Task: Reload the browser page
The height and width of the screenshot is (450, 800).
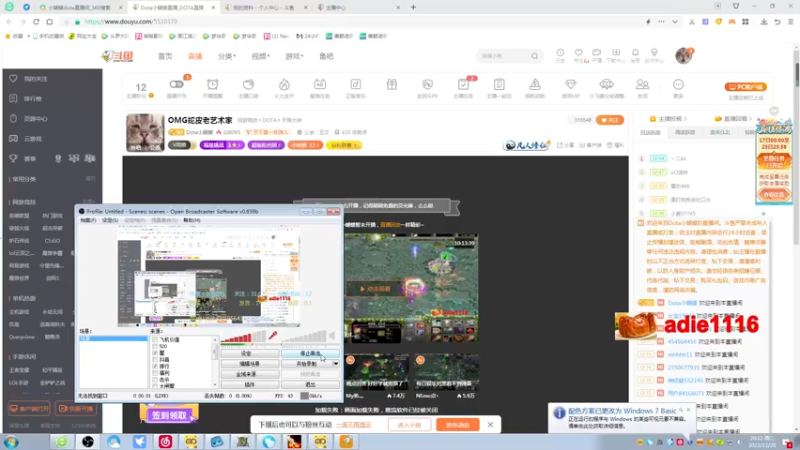Action: 36,22
